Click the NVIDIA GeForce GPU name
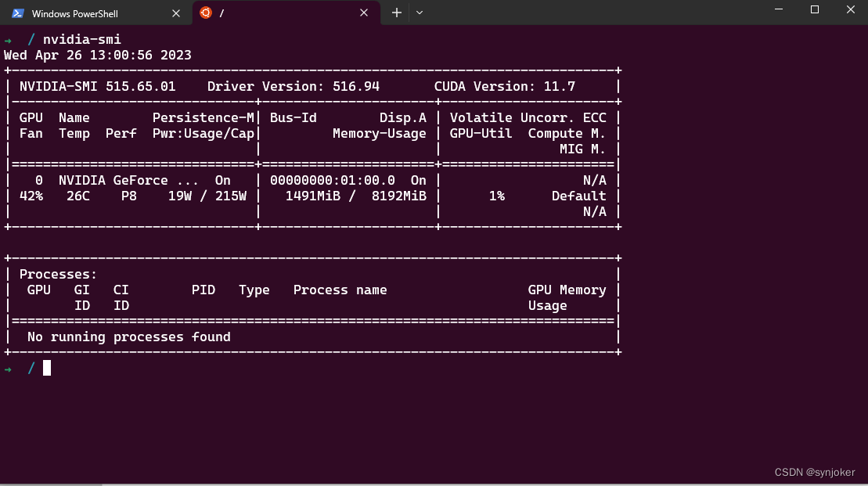Image resolution: width=868 pixels, height=486 pixels. pos(128,181)
